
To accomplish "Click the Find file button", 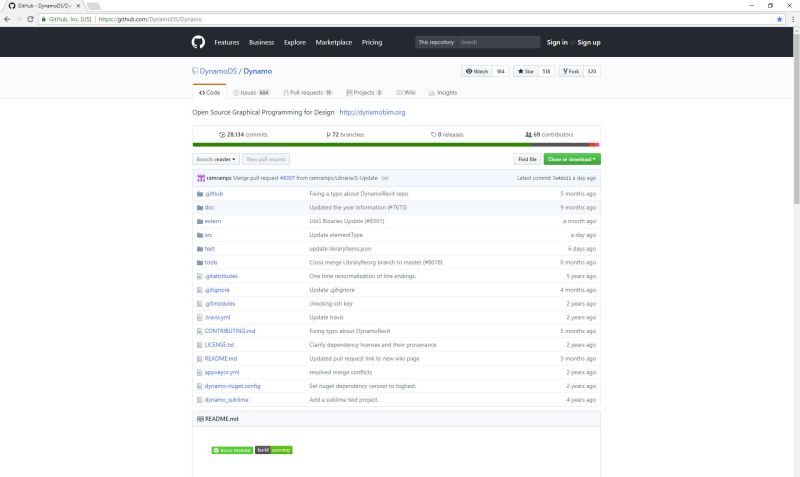I will [x=527, y=159].
